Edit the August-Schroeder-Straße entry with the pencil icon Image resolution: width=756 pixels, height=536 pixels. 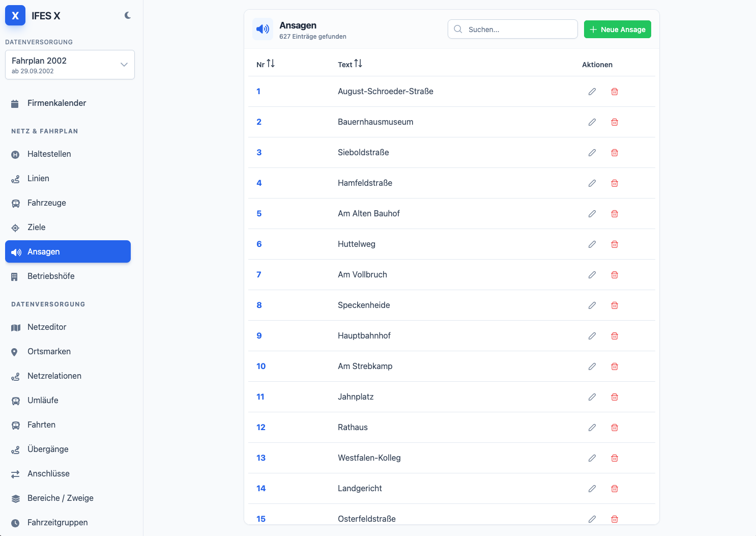(x=592, y=92)
